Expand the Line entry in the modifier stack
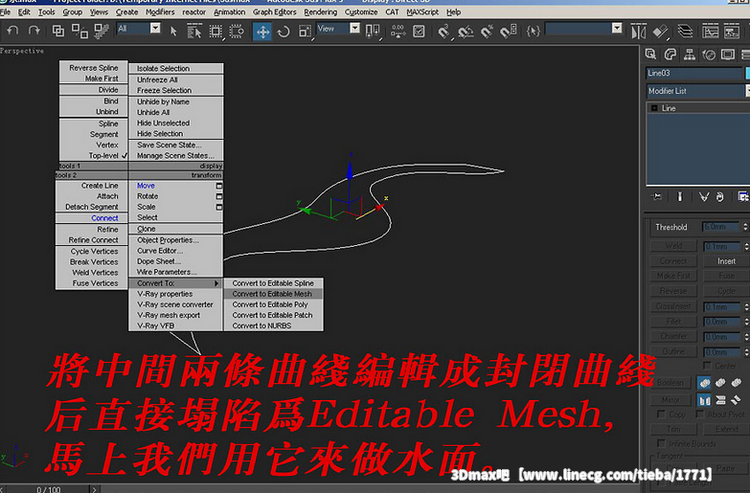 coord(654,108)
